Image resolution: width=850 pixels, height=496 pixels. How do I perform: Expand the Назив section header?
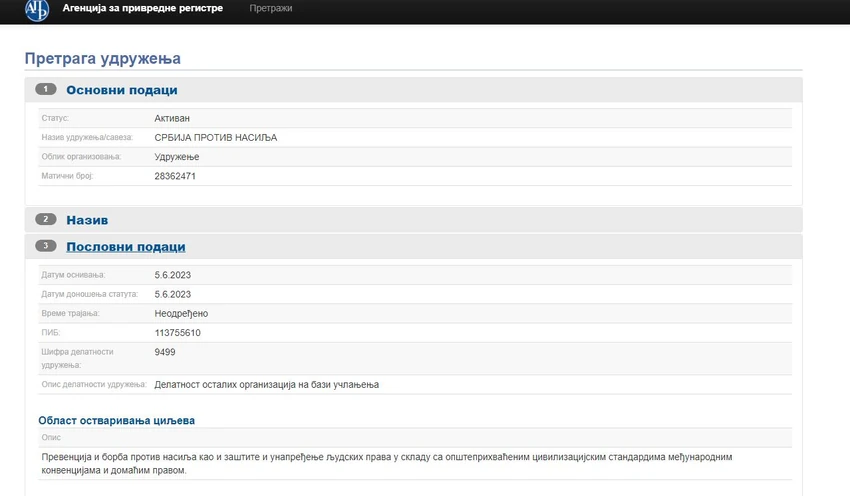point(87,220)
